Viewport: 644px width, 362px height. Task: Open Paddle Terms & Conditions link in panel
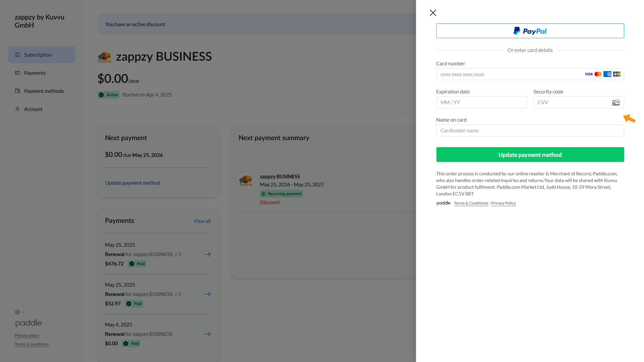point(471,203)
